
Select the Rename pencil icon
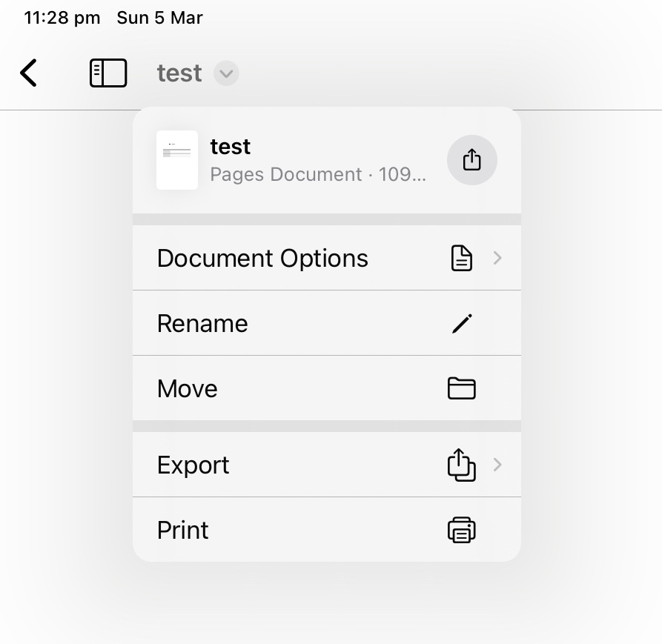coord(462,323)
